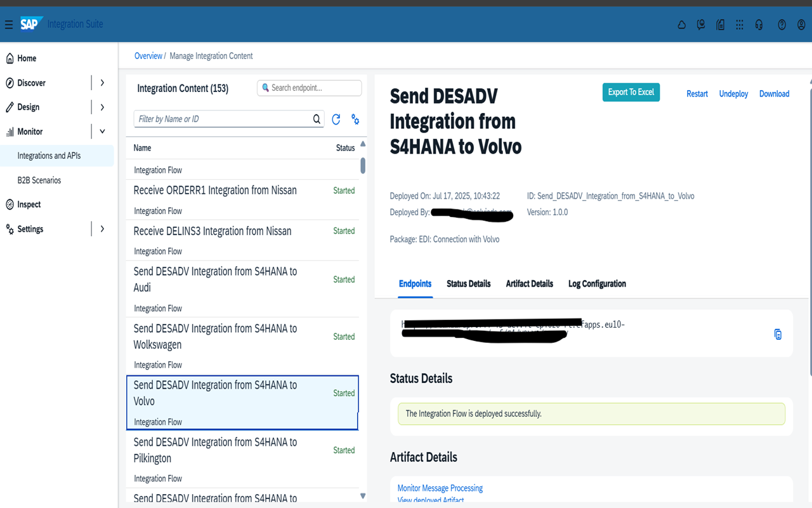Click the Status column header
The height and width of the screenshot is (508, 812).
(346, 148)
